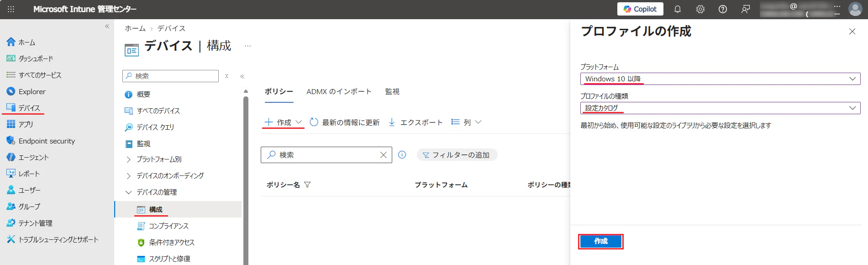
Task: Open the 列 columns dropdown
Action: 466,122
